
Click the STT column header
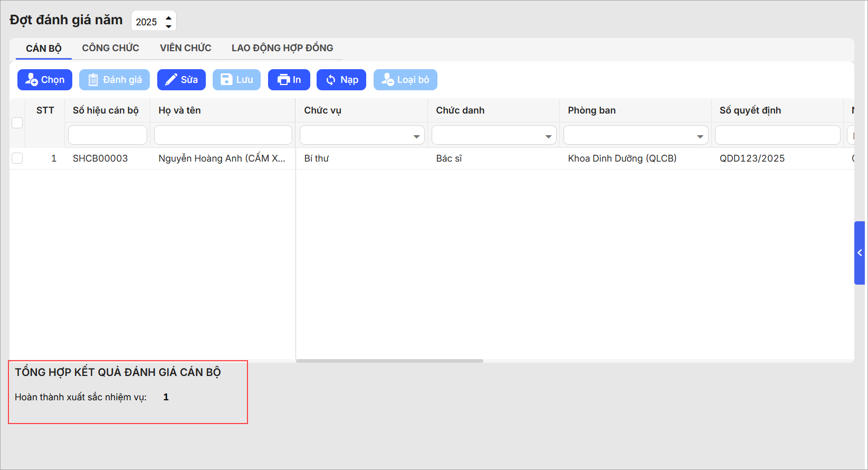pyautogui.click(x=45, y=110)
